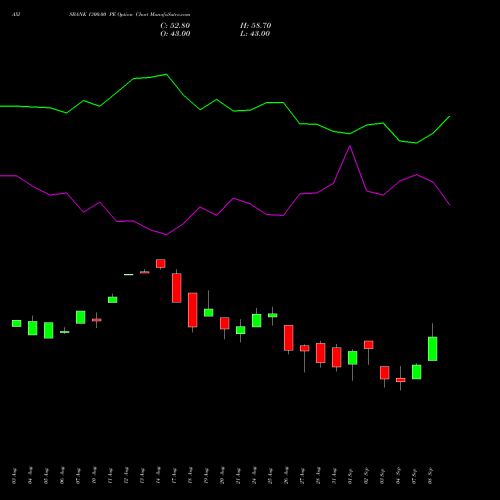This screenshot has width=500, height=500.
Task: Click the red candlestick for 14 Aug
Action: click(x=161, y=264)
